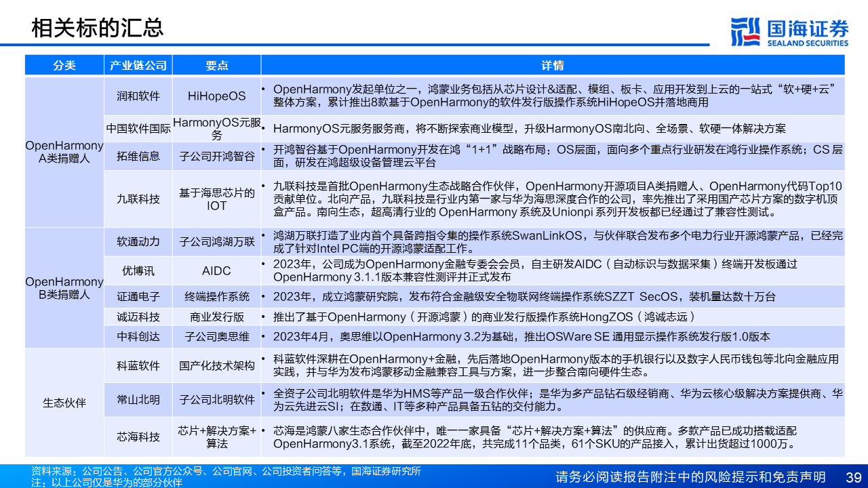
Task: Select the HarmonyOS元服务 key point cell
Action: [217, 129]
